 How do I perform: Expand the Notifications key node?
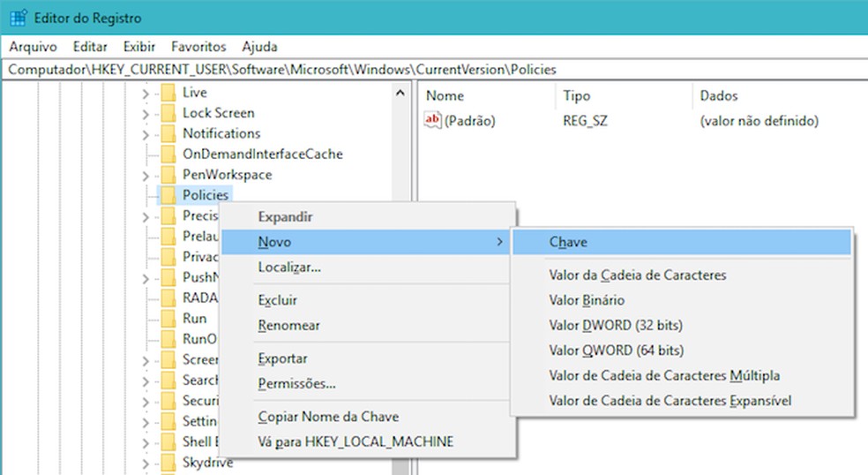[146, 134]
